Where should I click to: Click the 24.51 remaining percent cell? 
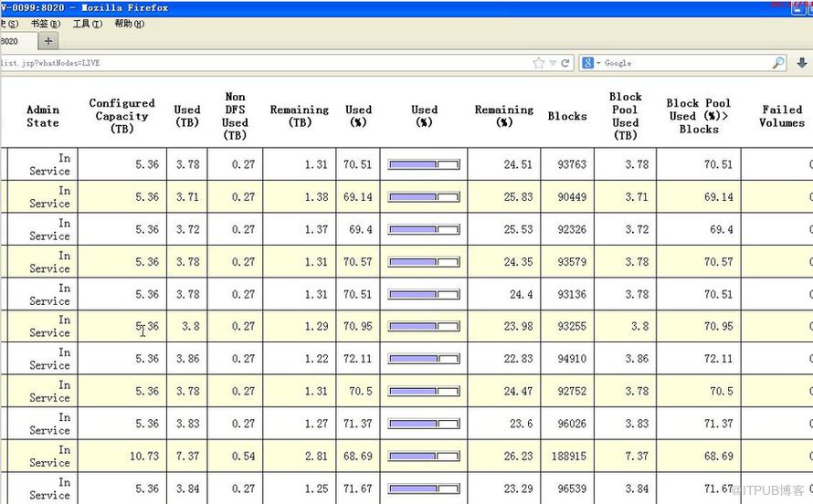click(x=504, y=164)
